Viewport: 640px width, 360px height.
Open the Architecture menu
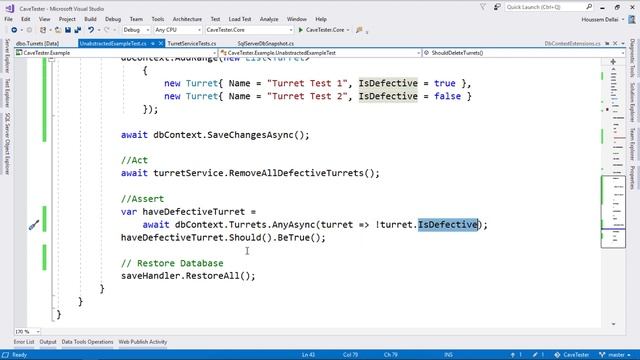point(187,19)
